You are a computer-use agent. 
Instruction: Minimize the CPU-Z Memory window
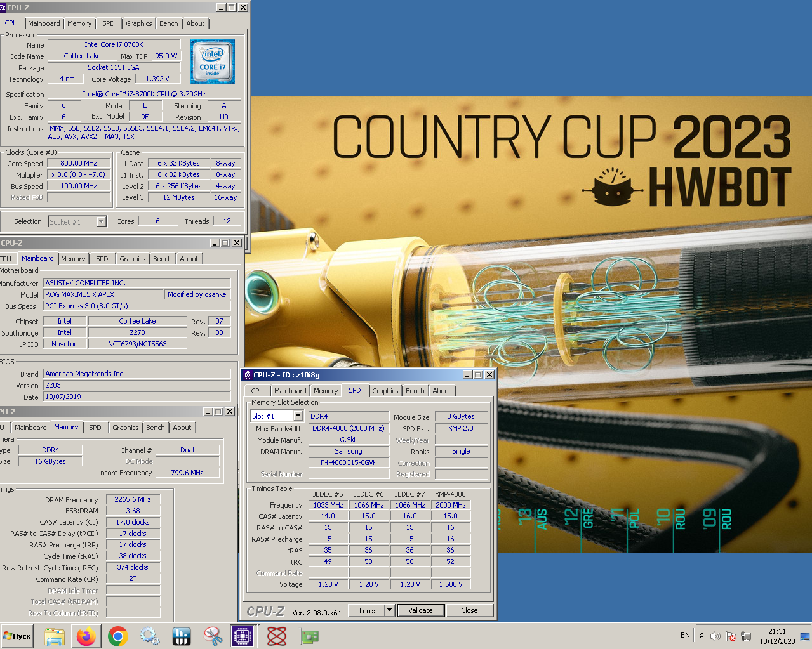pos(208,412)
